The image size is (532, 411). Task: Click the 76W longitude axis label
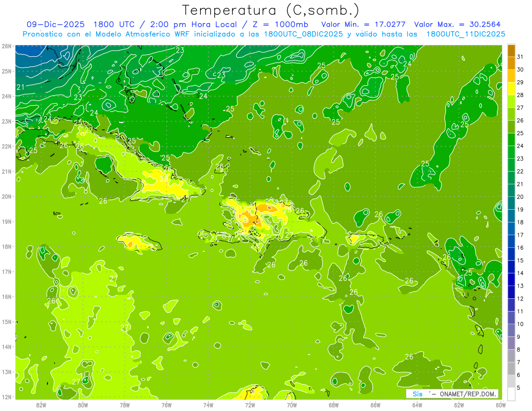pyautogui.click(x=167, y=405)
